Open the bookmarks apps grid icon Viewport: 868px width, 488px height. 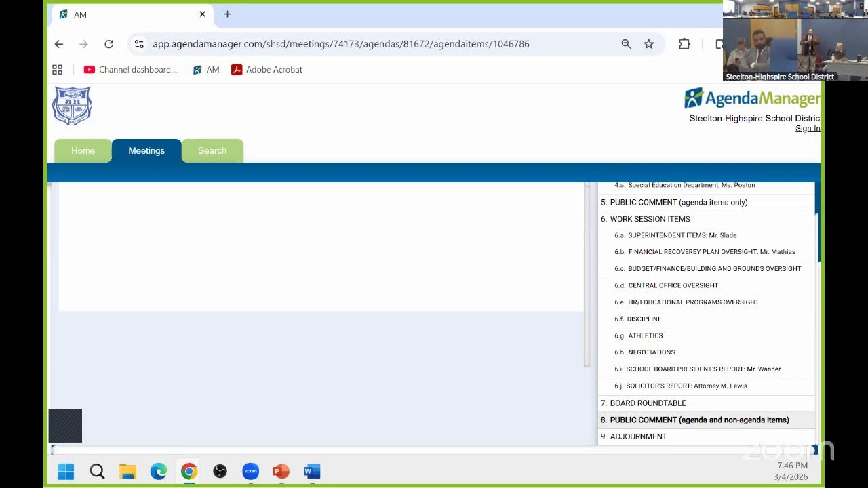tap(58, 70)
